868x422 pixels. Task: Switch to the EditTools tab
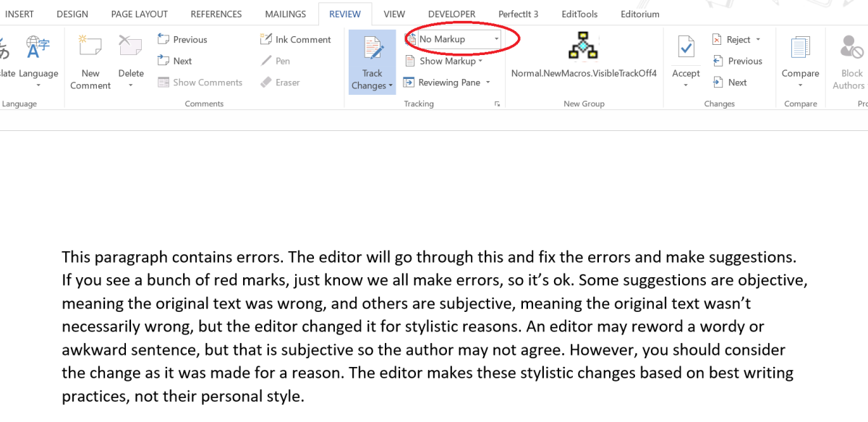click(579, 14)
